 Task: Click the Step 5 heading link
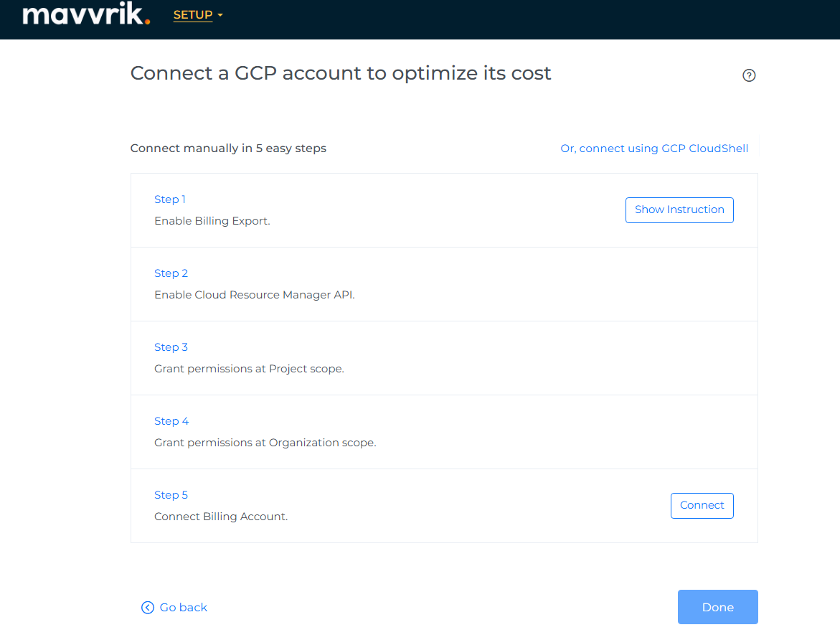tap(171, 495)
